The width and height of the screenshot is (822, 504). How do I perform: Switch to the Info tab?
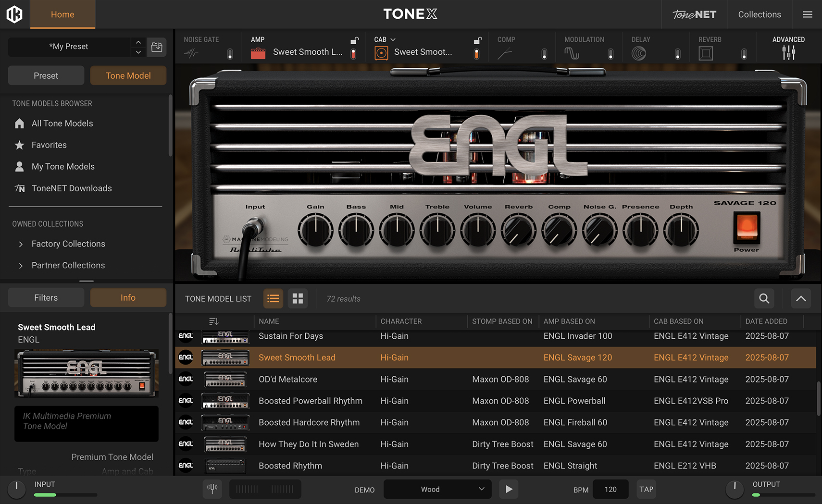[x=128, y=298]
